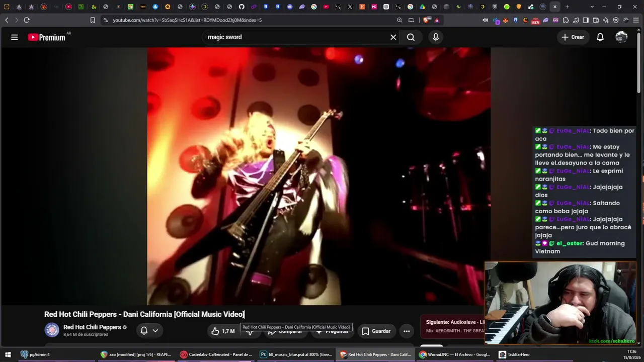Open Red Hot Chili Peppers channel name link
Viewport: 644px width, 362px height.
pos(92,327)
